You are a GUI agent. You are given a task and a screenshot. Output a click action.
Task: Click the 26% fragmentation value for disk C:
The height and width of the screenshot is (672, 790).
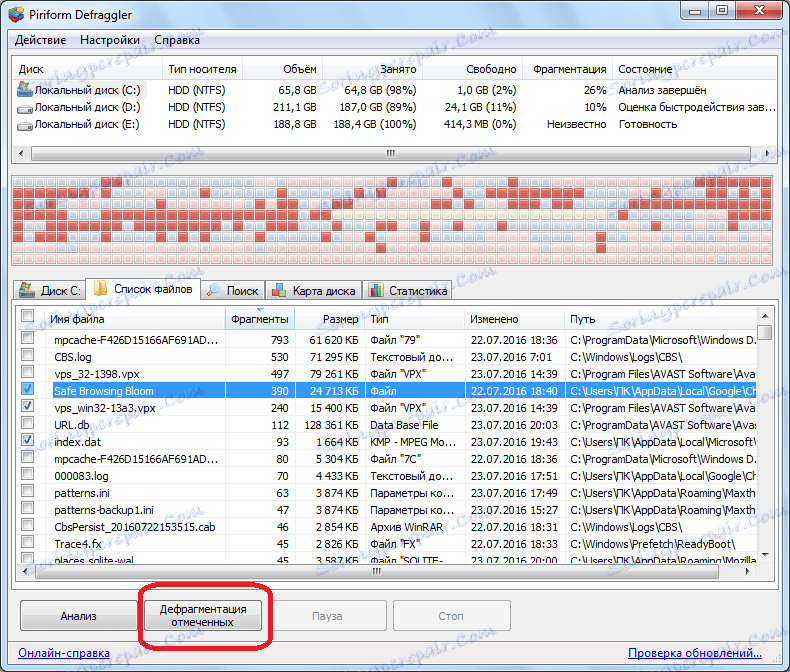point(595,90)
